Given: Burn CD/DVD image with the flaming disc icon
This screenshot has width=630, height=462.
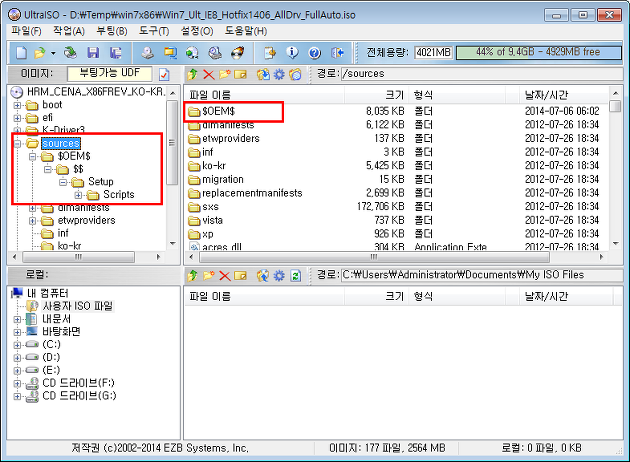Looking at the screenshot, I should pos(238,53).
